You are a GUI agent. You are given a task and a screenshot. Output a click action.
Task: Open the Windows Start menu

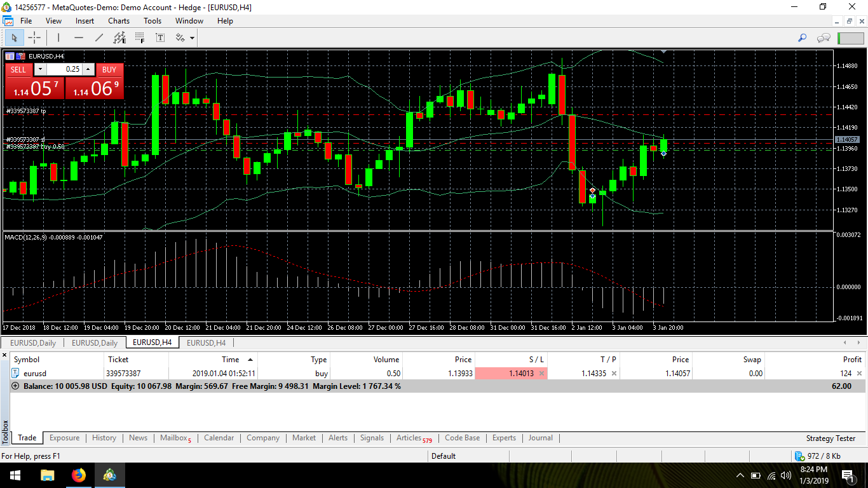(15, 475)
